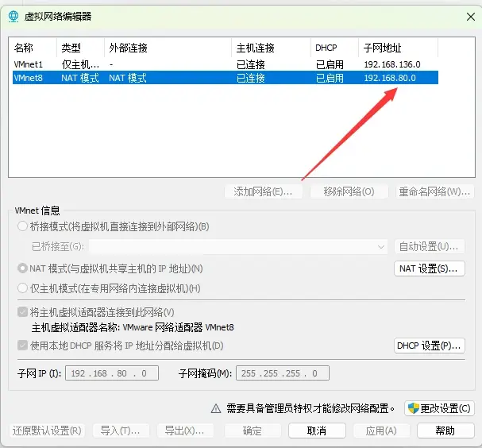Click the 已启用 DHCP cell of VMnet1
Screen dimensions: 482x448
(330, 64)
